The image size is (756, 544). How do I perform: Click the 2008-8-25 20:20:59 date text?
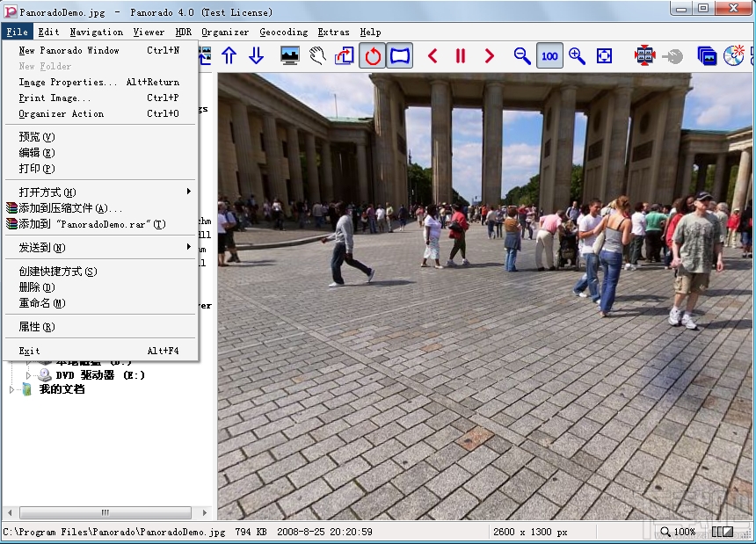pyautogui.click(x=324, y=532)
